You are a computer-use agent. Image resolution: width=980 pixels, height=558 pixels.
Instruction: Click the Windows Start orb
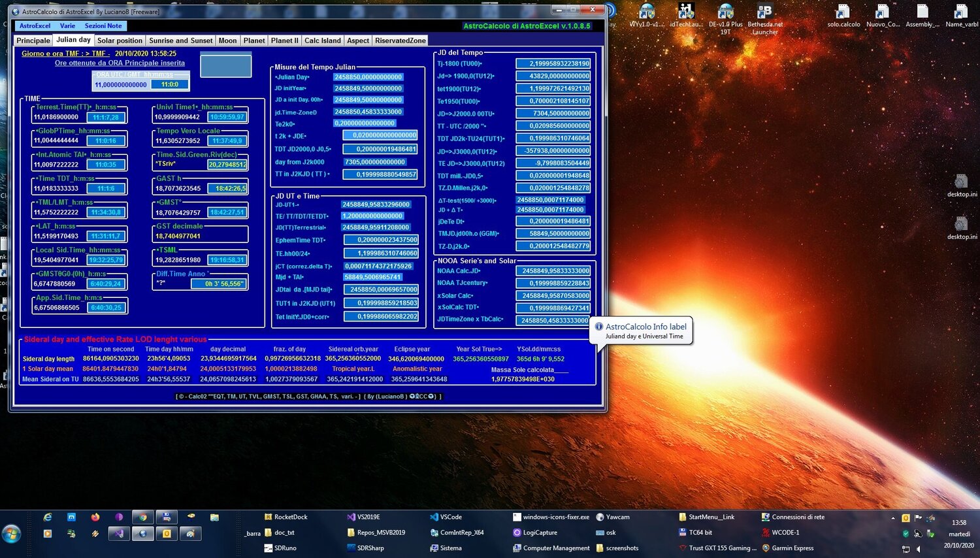[11, 533]
